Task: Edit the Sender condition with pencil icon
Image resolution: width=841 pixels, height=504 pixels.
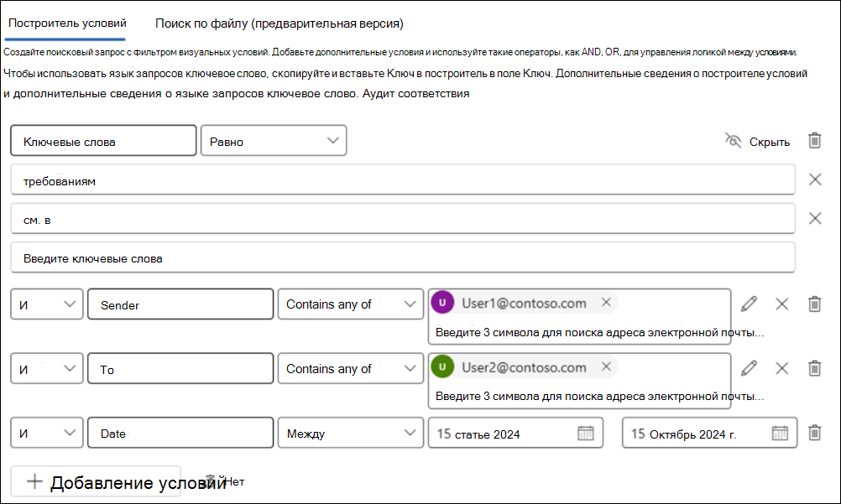Action: tap(749, 304)
